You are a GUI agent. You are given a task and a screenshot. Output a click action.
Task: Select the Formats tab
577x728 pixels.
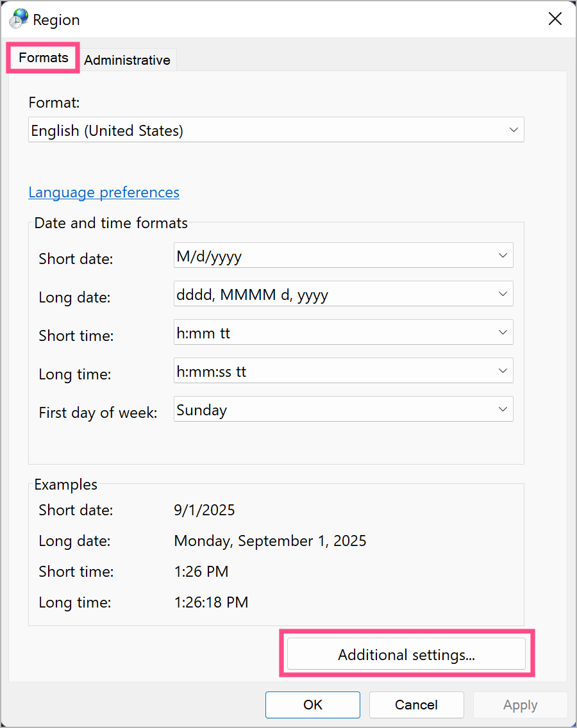click(x=42, y=58)
